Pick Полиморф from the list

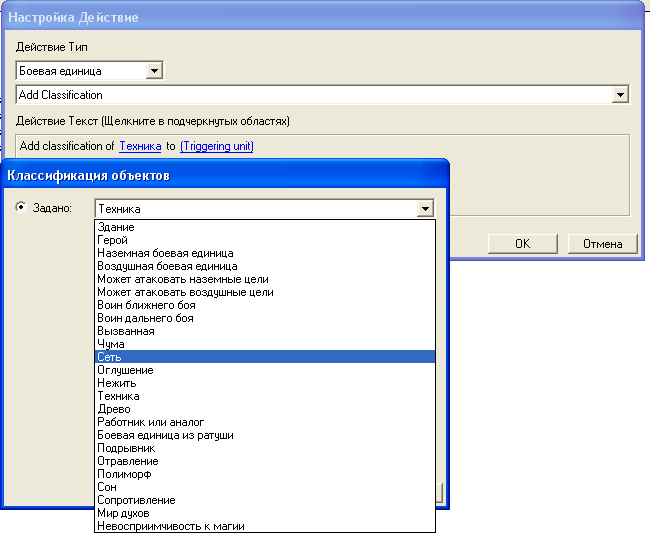coord(265,474)
